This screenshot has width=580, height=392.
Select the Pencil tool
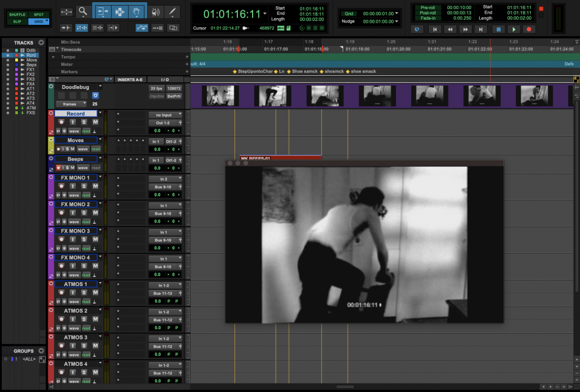173,11
